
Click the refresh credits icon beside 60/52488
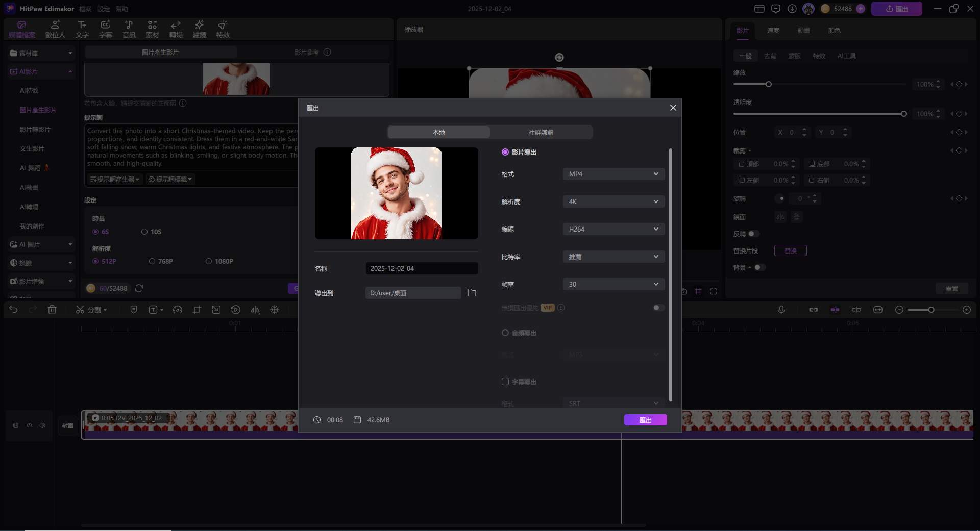click(139, 288)
